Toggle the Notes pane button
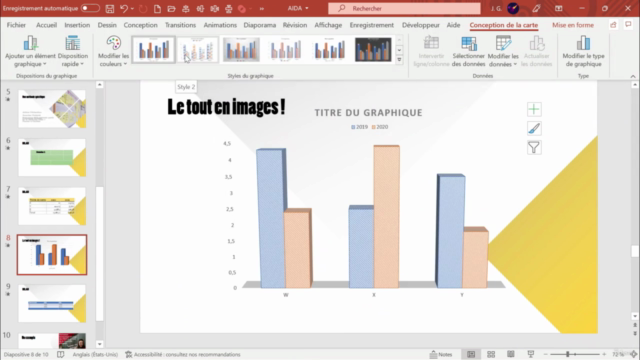640x360 pixels. [441, 354]
